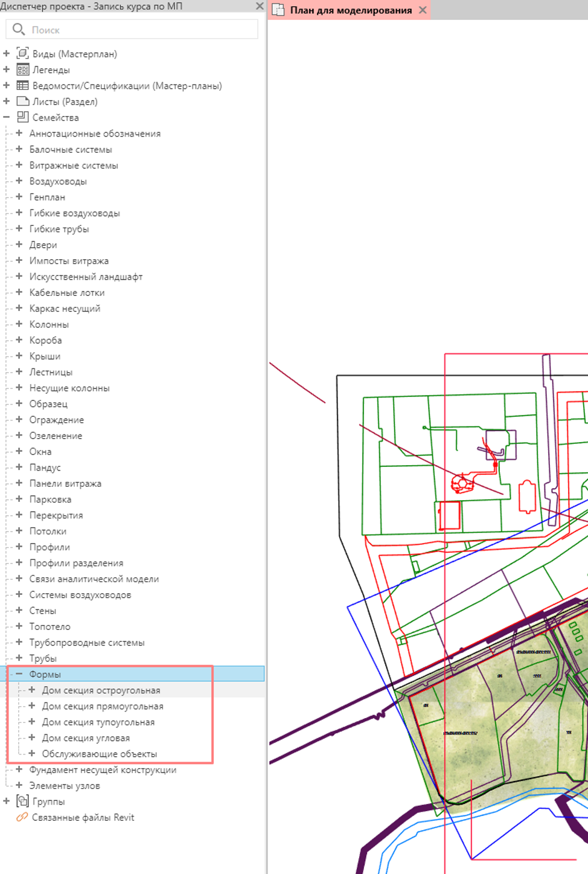This screenshot has width=588, height=874.
Task: Expand the Стены family category
Action: coord(19,610)
